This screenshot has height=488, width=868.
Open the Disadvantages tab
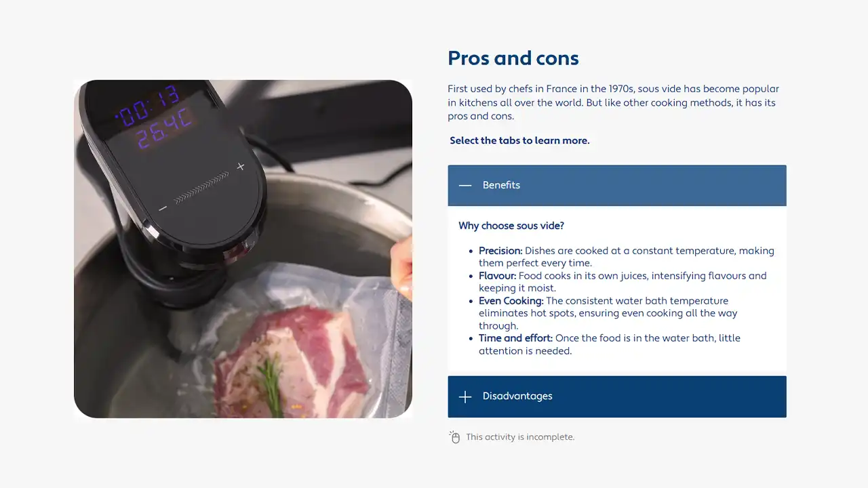pos(517,396)
